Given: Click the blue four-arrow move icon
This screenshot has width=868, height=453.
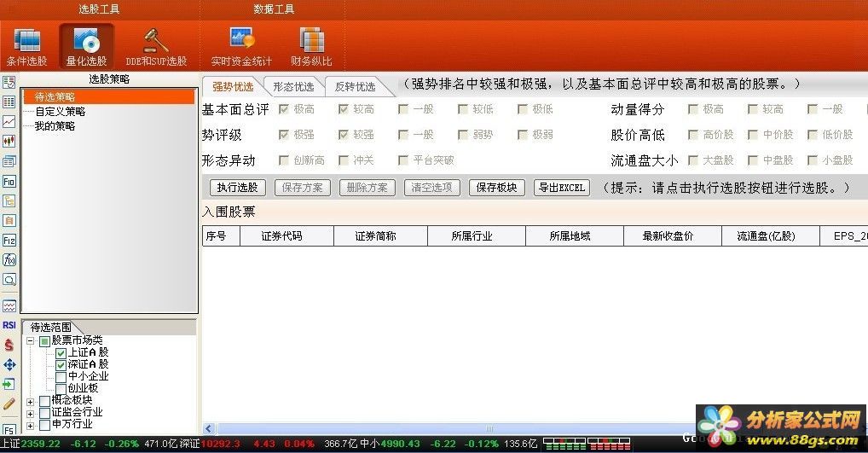Looking at the screenshot, I should (9, 364).
